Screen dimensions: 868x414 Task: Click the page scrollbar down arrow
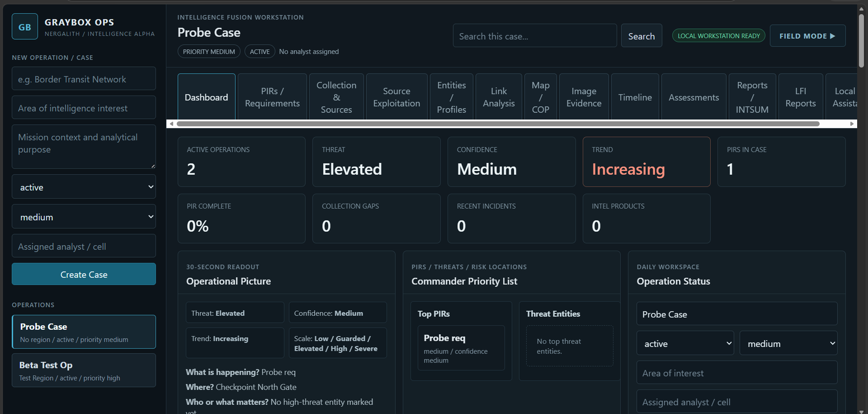coord(861,411)
